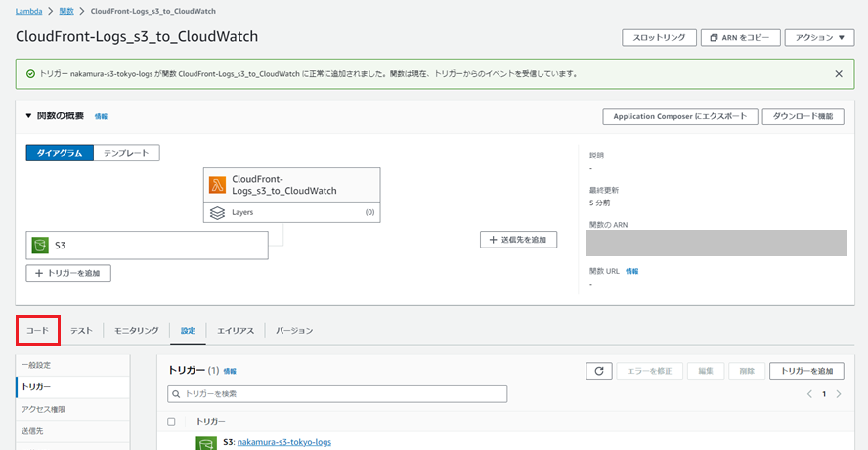Screen dimensions: 868x450
Task: Click the green success checkmark icon
Action: click(x=31, y=73)
